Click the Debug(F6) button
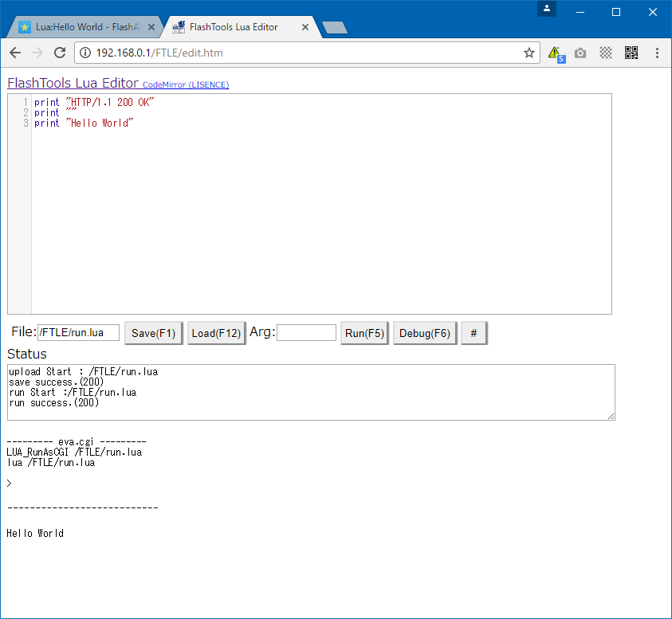This screenshot has height=619, width=672. pyautogui.click(x=425, y=333)
